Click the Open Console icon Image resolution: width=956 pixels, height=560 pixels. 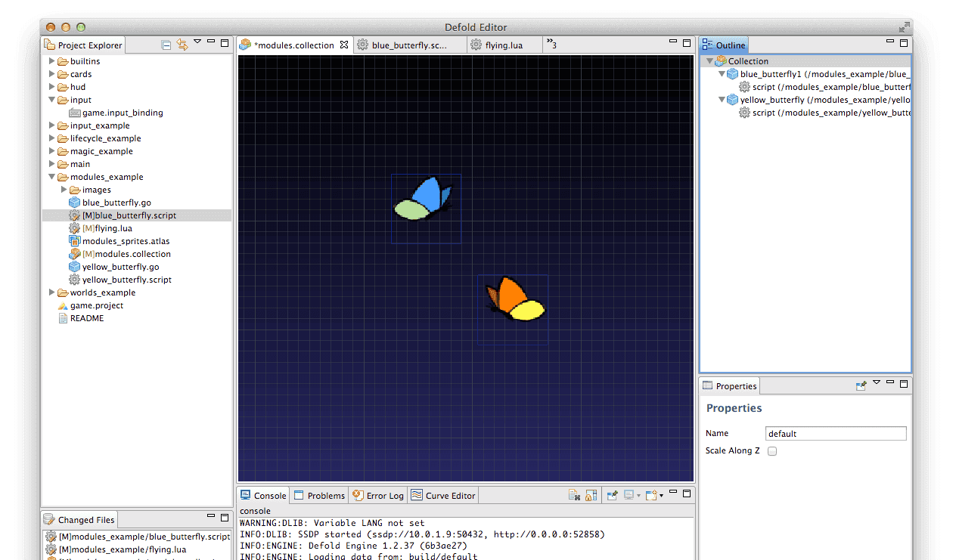point(652,496)
